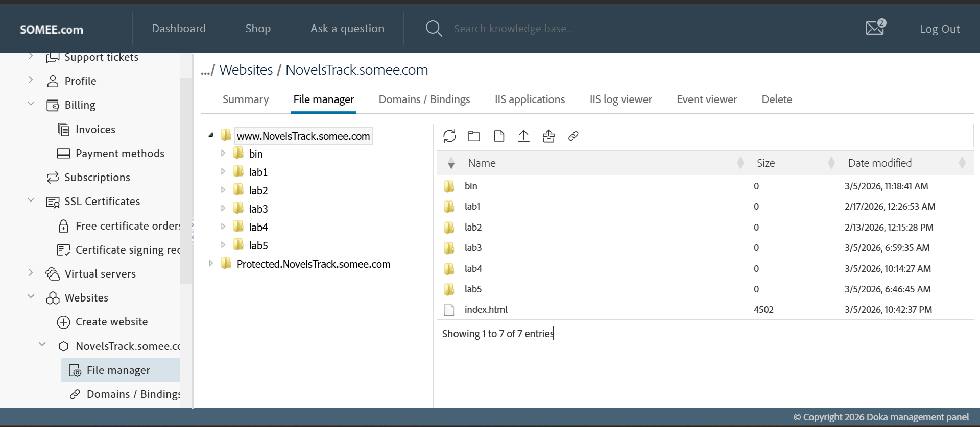Click the search magnifier icon

tap(434, 29)
